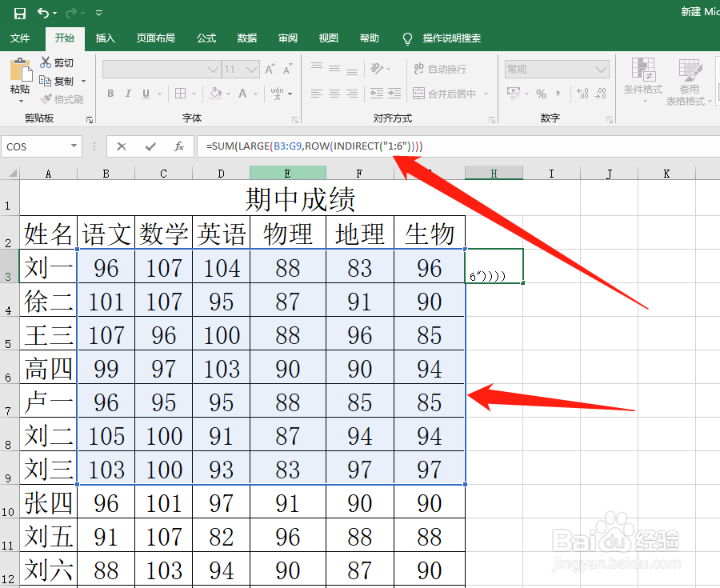Cancel formula entry with the X button
The image size is (720, 588).
[x=121, y=146]
